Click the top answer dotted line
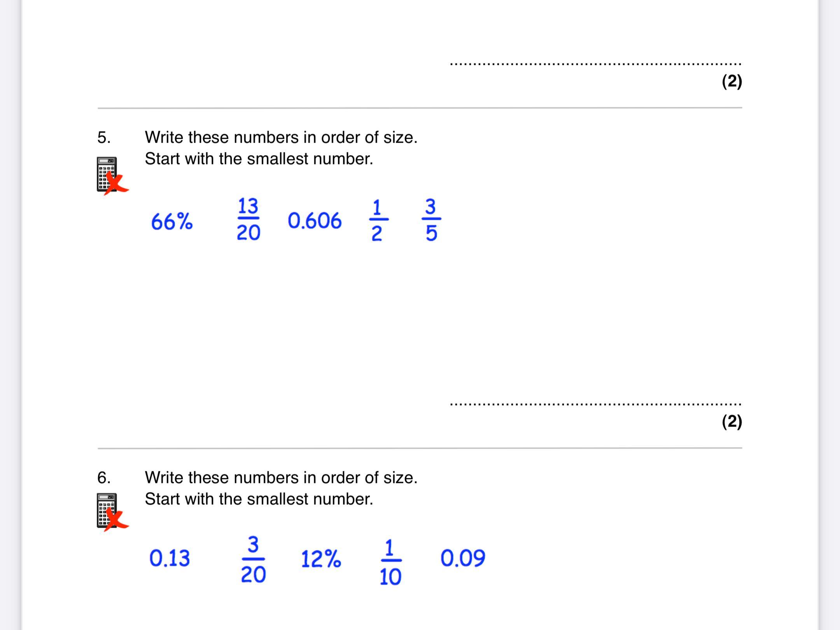 tap(595, 64)
